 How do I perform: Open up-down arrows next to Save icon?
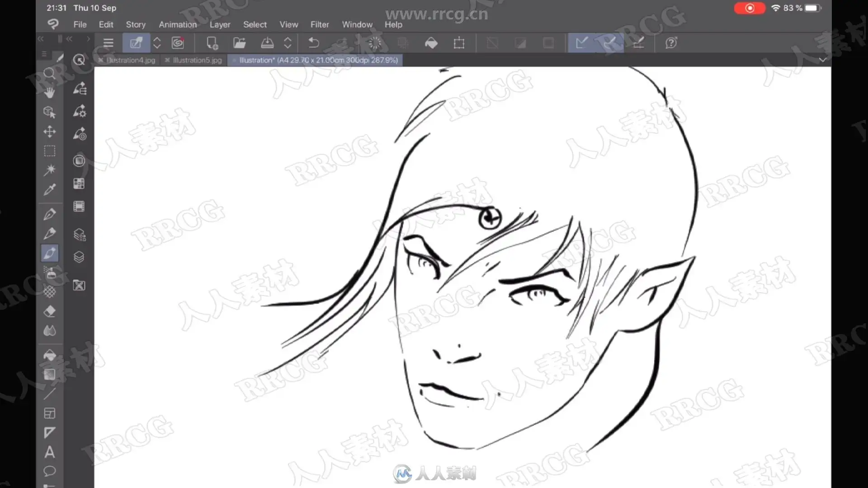coord(288,43)
